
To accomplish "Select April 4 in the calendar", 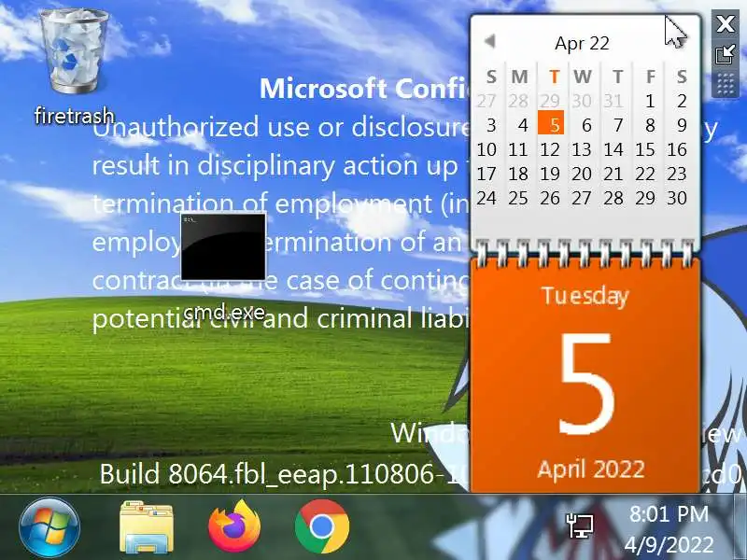I will coord(523,125).
